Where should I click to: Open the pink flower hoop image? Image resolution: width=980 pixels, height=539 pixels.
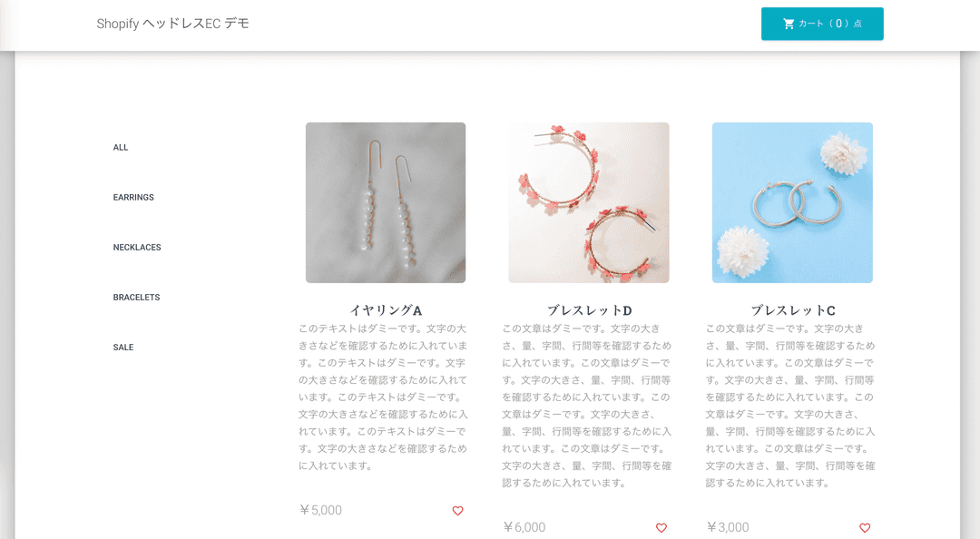[589, 202]
